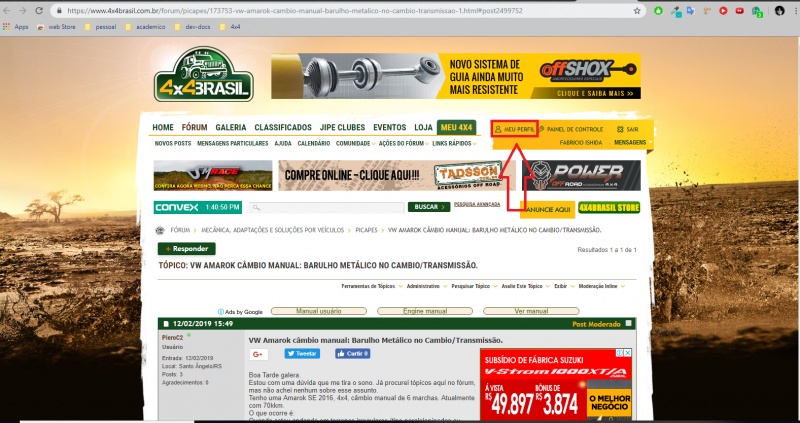The height and width of the screenshot is (423, 800).
Task: Reload the page with the refresh icon
Action: (39, 10)
